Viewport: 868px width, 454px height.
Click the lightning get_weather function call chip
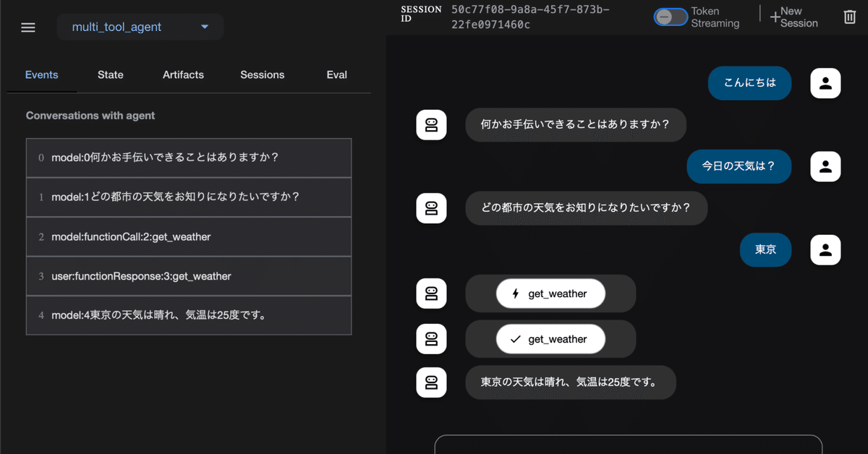click(550, 294)
